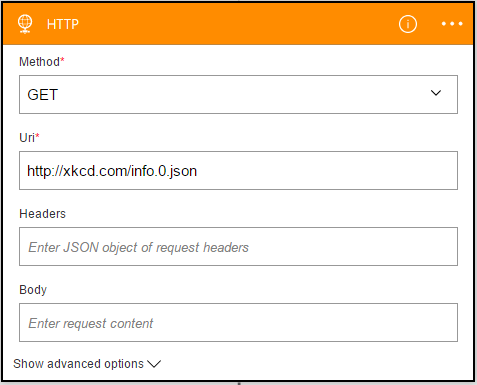
Task: Select the HTTP title text
Action: click(x=63, y=24)
